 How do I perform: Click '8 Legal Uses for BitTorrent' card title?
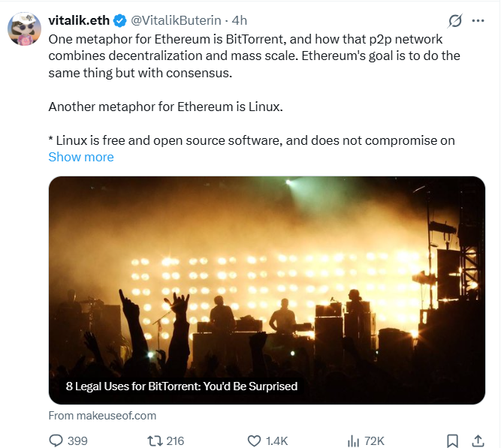[182, 386]
